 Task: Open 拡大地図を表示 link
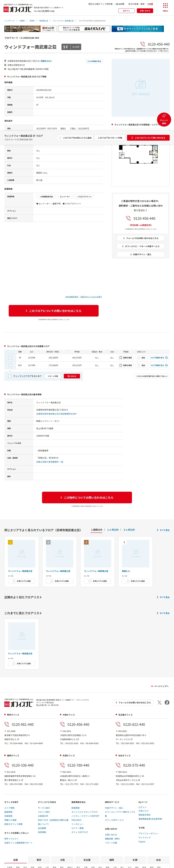[x=72, y=297]
